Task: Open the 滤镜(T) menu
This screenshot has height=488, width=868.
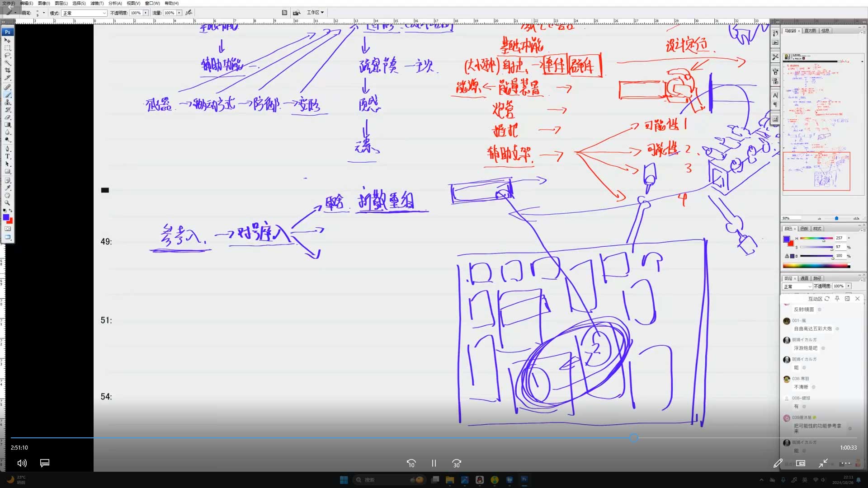Action: tap(97, 3)
